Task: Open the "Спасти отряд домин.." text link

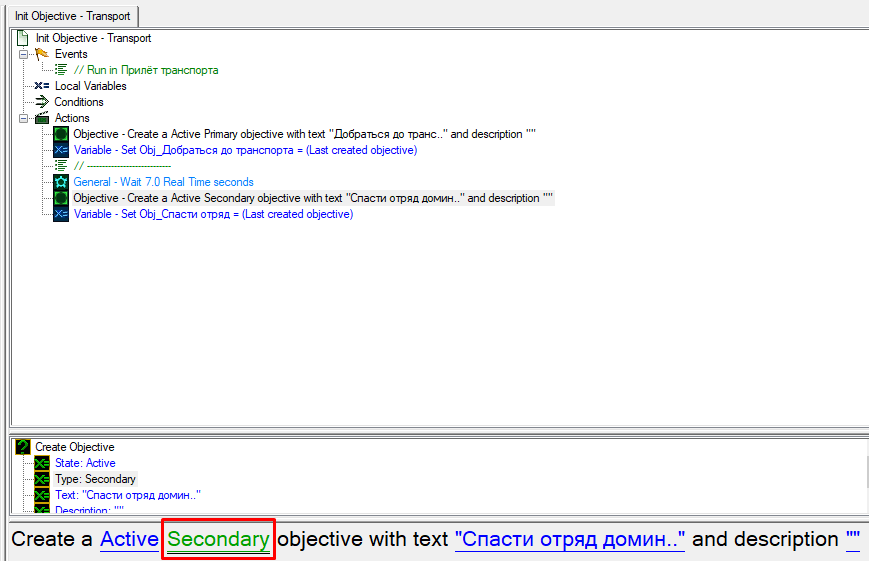Action: (x=569, y=539)
